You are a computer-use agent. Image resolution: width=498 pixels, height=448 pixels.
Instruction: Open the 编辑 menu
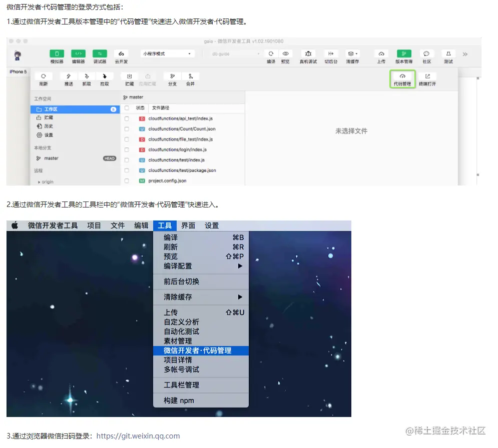click(141, 225)
